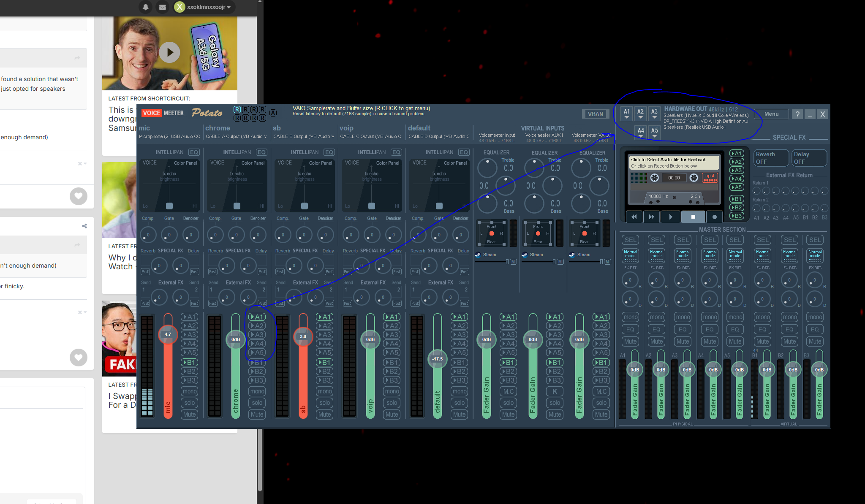Click the help question mark button

pyautogui.click(x=797, y=114)
